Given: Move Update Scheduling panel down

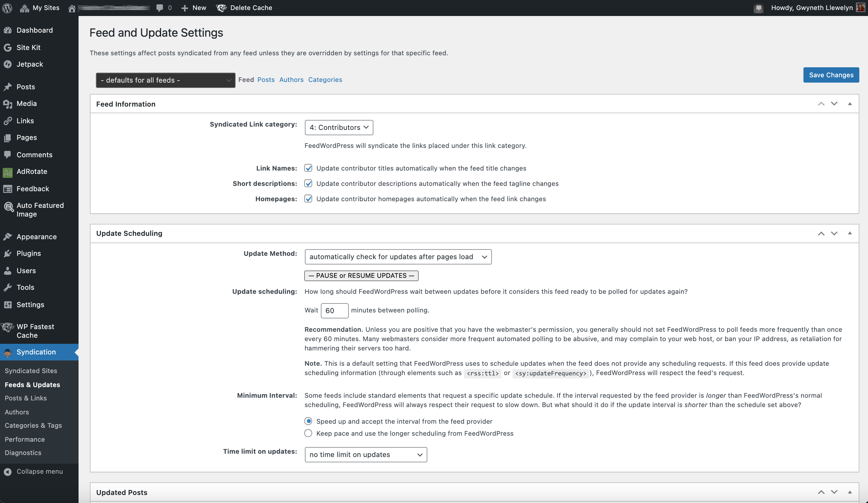Looking at the screenshot, I should click(834, 234).
